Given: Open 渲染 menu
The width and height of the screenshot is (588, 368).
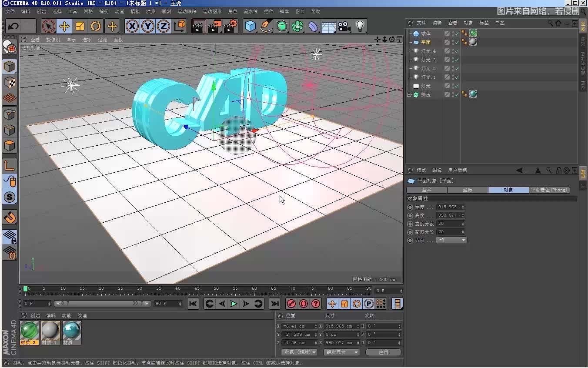Looking at the screenshot, I should pyautogui.click(x=151, y=12).
